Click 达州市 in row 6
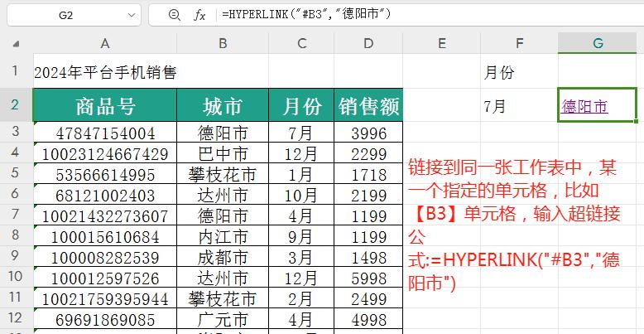The width and height of the screenshot is (644, 334). point(223,196)
